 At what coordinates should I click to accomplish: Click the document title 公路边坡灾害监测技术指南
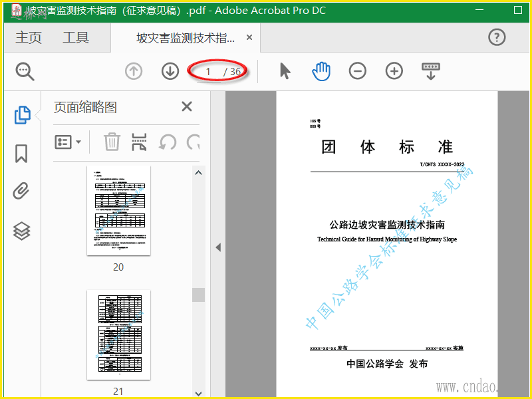coord(387,225)
